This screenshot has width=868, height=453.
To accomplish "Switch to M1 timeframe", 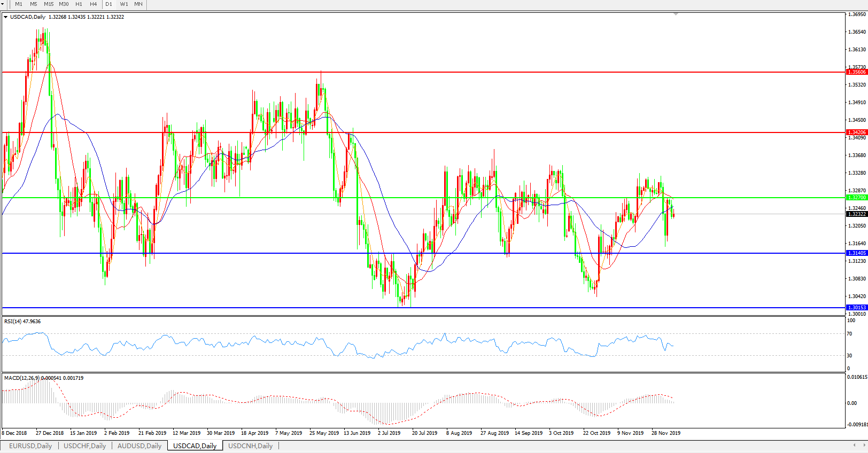I will [x=19, y=4].
